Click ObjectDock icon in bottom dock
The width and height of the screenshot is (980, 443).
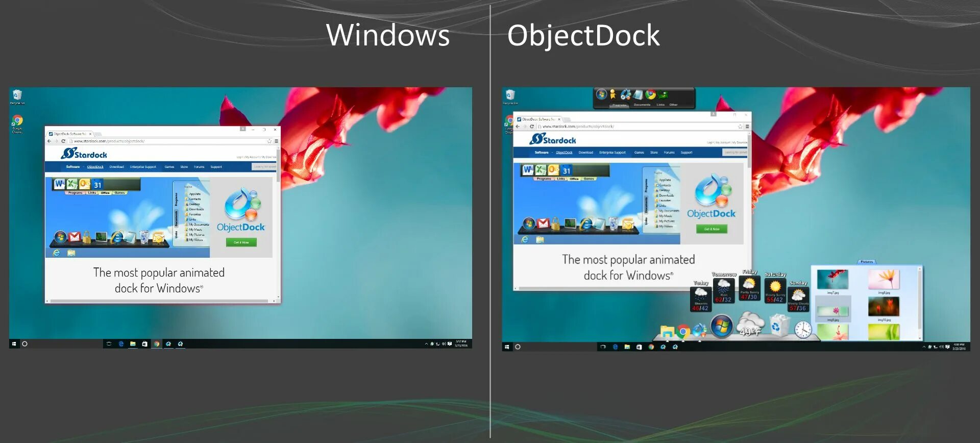coord(699,331)
